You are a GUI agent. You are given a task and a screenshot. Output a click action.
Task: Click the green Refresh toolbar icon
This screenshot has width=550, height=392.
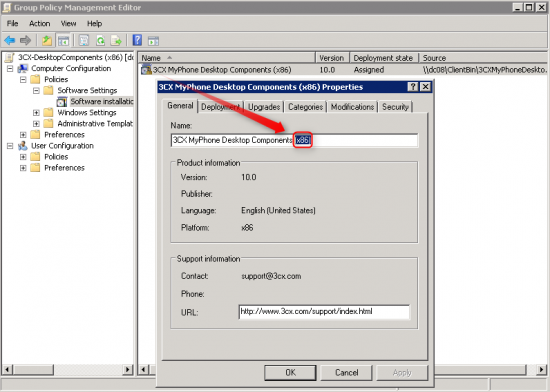(100, 41)
